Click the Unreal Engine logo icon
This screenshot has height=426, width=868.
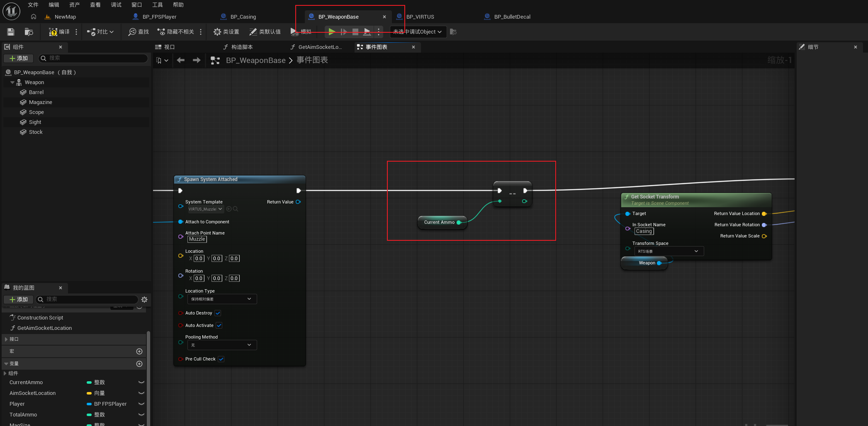pyautogui.click(x=11, y=11)
